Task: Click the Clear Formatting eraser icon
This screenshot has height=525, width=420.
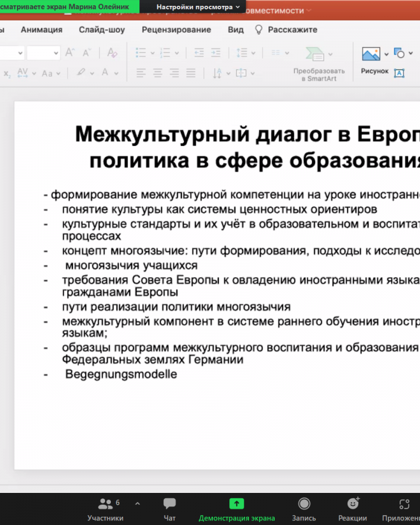Action: (x=112, y=53)
